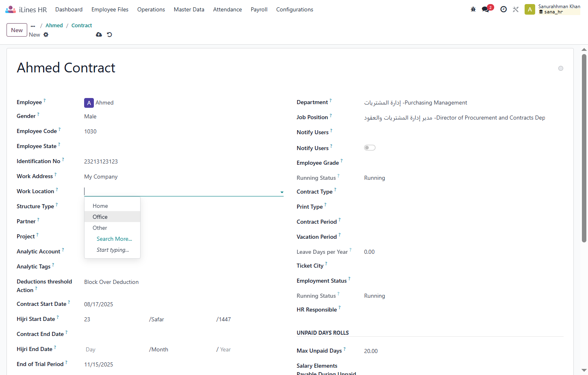Open the Search More... link
Image resolution: width=588 pixels, height=375 pixels.
(114, 239)
